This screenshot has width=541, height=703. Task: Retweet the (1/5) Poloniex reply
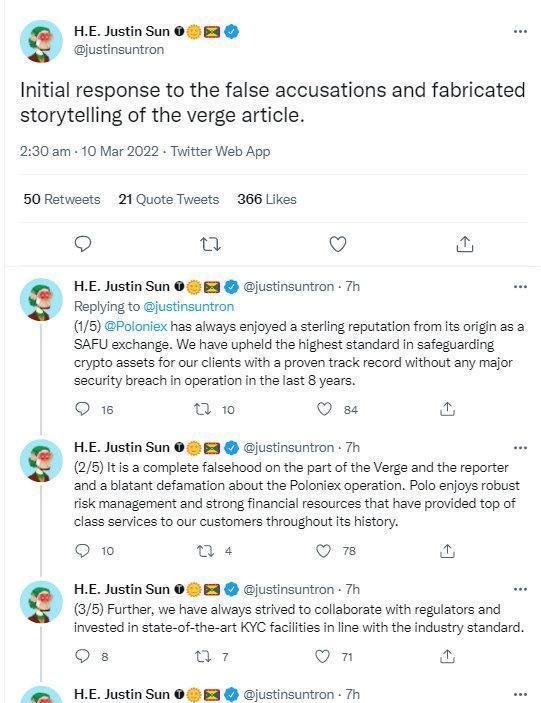click(202, 409)
